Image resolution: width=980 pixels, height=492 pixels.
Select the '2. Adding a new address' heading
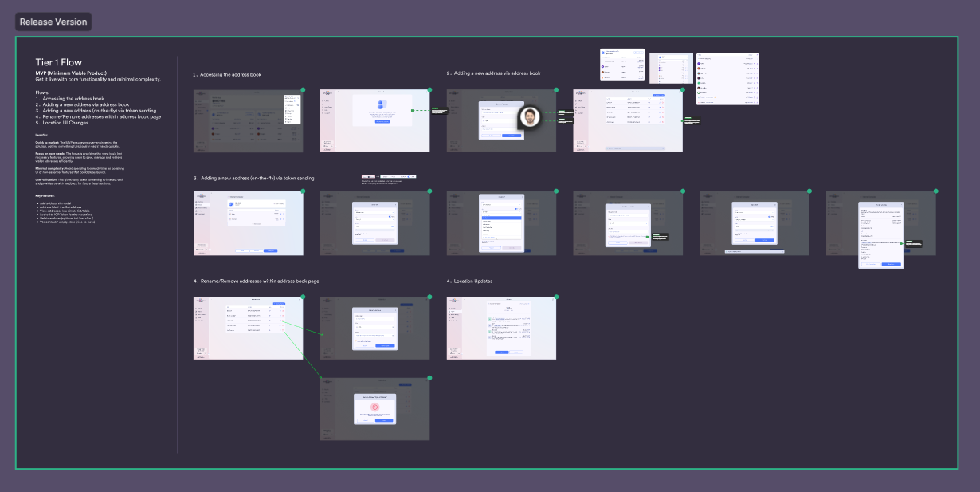point(493,73)
